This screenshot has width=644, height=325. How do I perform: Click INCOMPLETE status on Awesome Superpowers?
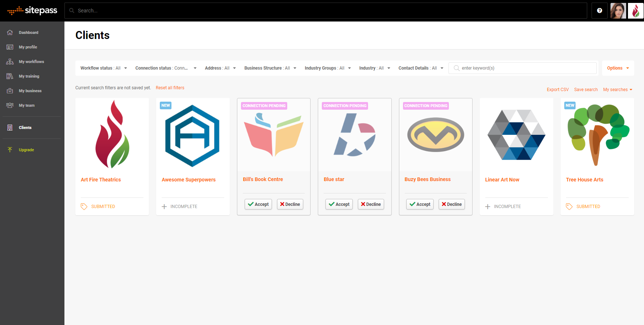pos(184,207)
